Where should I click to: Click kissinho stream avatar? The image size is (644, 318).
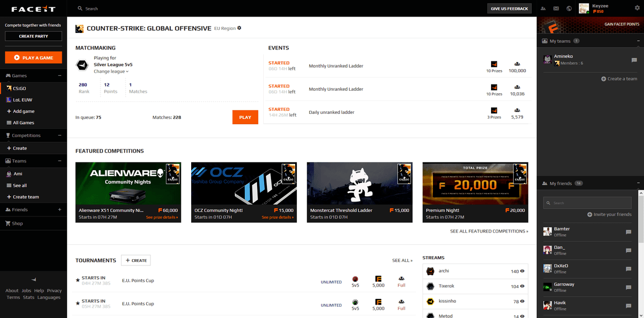pyautogui.click(x=431, y=301)
